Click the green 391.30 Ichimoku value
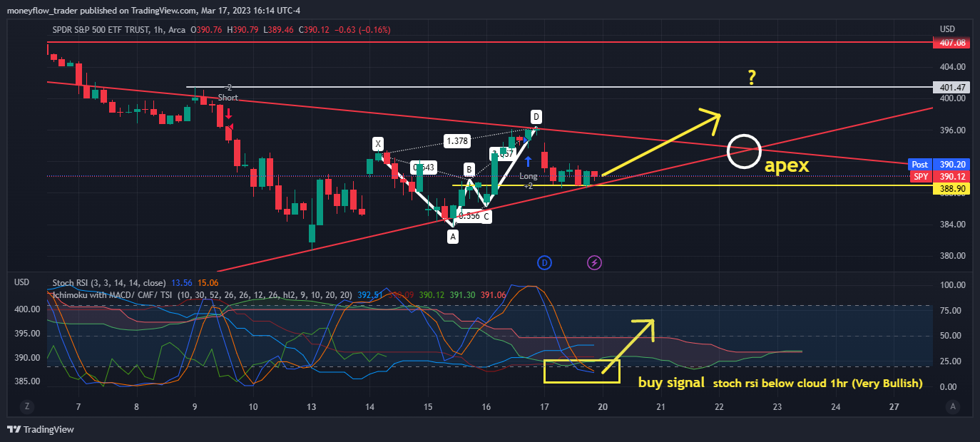 click(461, 294)
